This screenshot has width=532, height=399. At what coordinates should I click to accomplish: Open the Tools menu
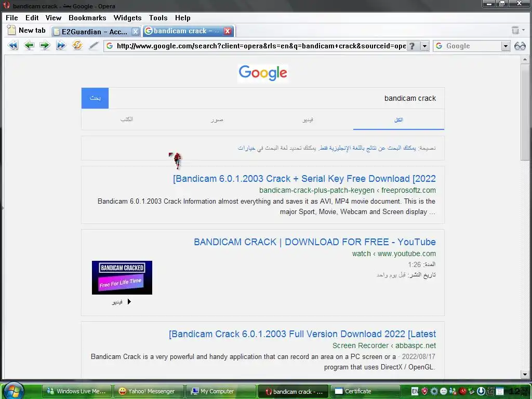coord(158,18)
